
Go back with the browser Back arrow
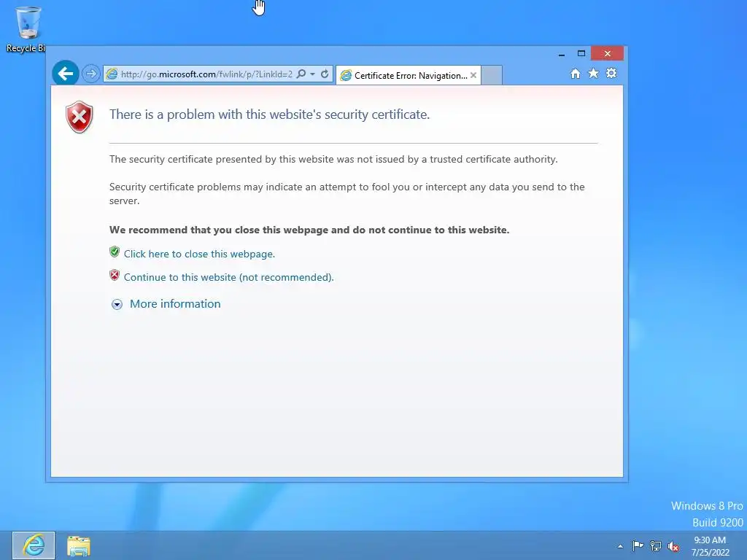(65, 74)
